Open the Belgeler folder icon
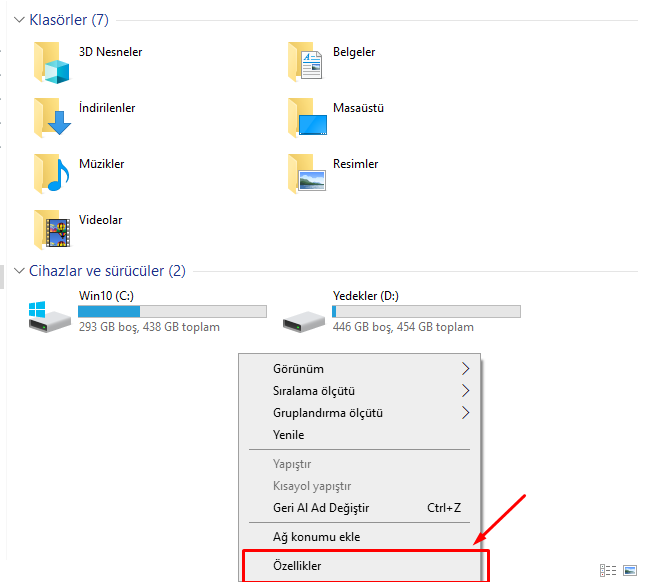The width and height of the screenshot is (646, 582). click(x=306, y=61)
